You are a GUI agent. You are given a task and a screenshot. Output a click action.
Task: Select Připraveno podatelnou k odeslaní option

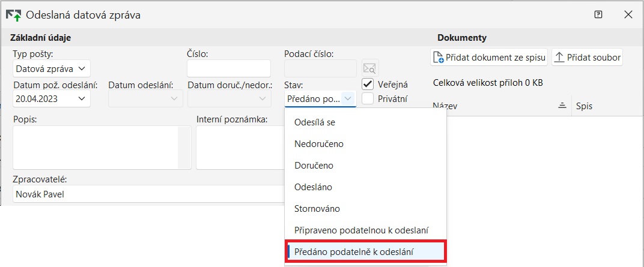click(x=361, y=230)
